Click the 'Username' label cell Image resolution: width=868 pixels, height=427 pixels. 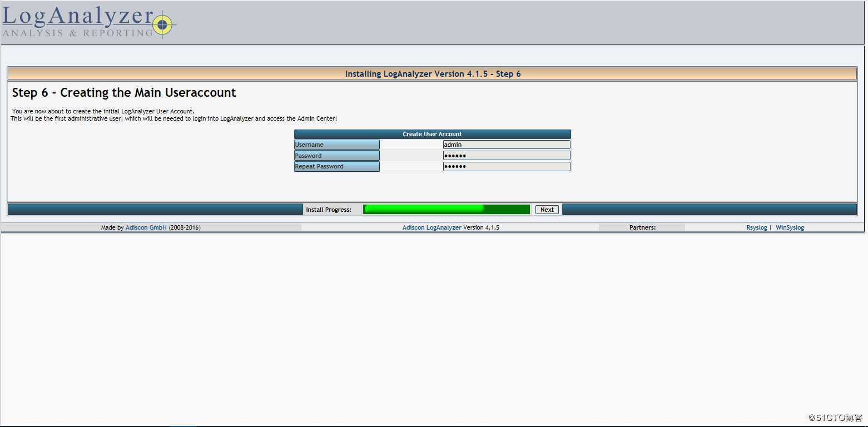337,145
